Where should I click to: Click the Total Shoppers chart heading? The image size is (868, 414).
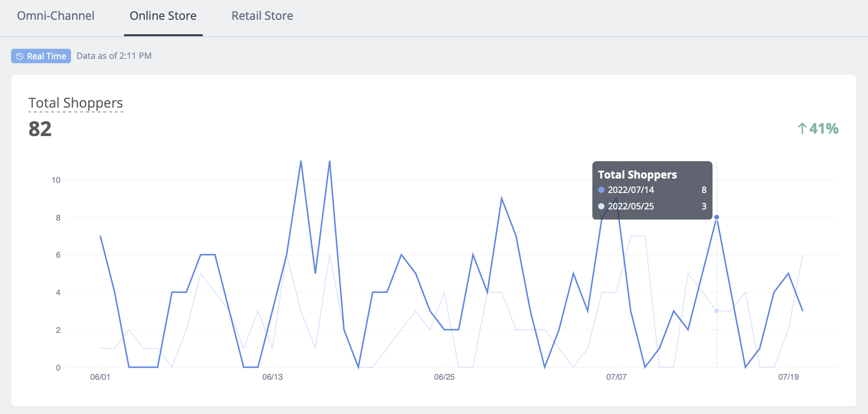76,103
